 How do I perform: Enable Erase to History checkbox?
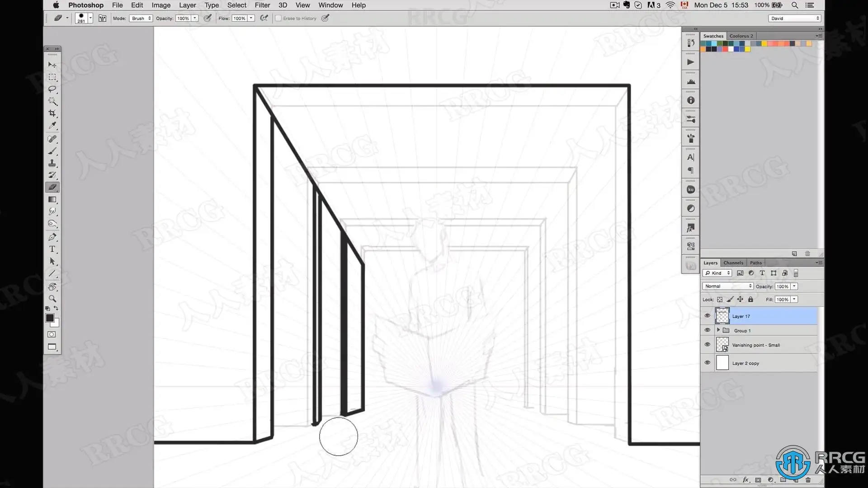[278, 19]
